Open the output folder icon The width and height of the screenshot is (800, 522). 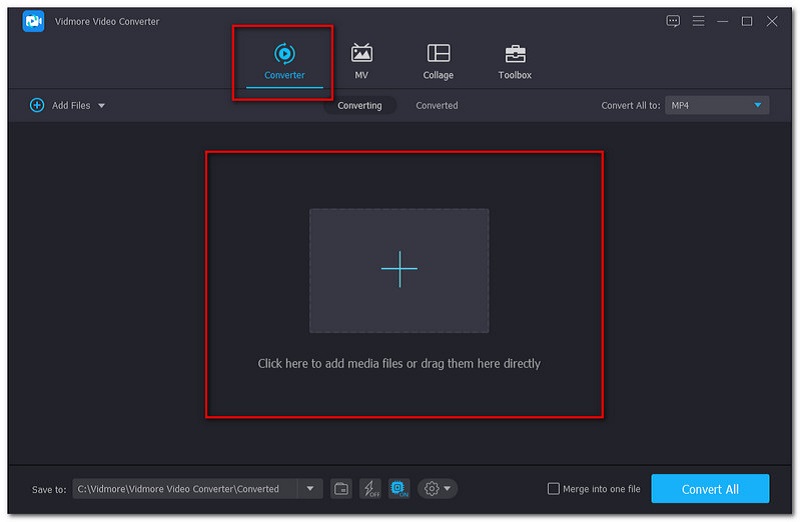pos(341,489)
